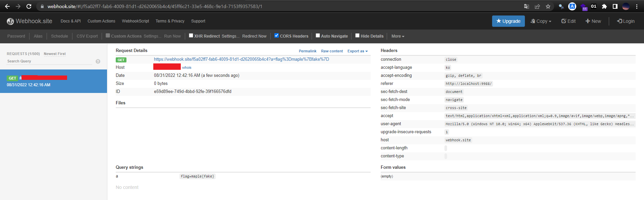Viewport: 644px width, 200px height.
Task: Click the request ID e59d89ee value
Action: [x=193, y=92]
